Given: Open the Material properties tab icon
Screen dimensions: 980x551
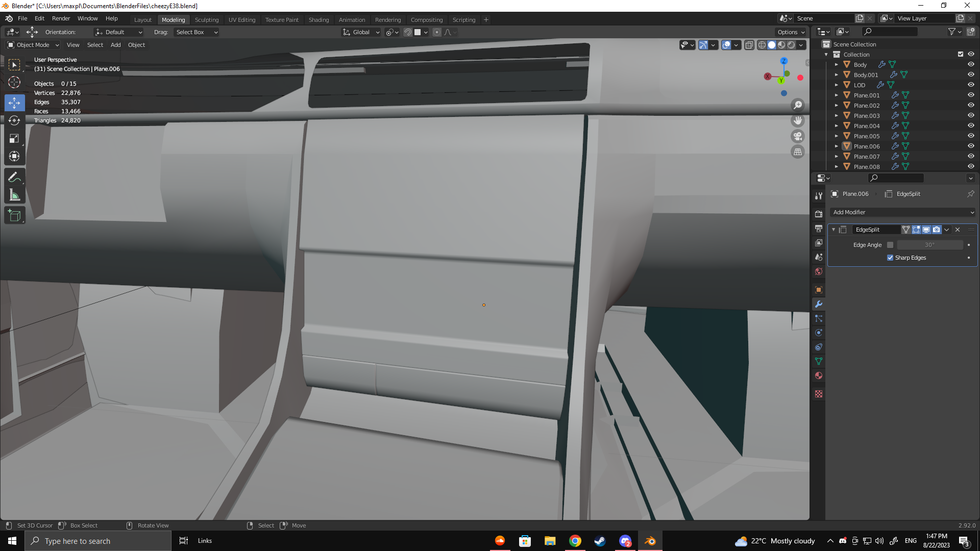Looking at the screenshot, I should pyautogui.click(x=819, y=375).
